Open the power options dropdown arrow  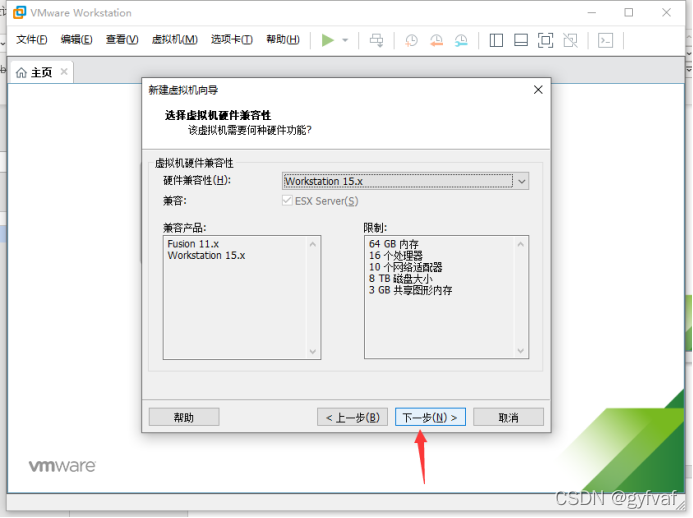[345, 40]
